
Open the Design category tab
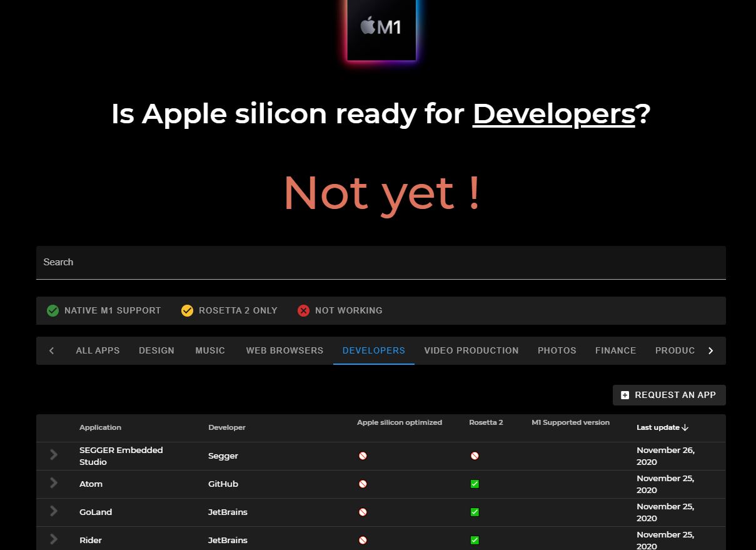point(156,350)
